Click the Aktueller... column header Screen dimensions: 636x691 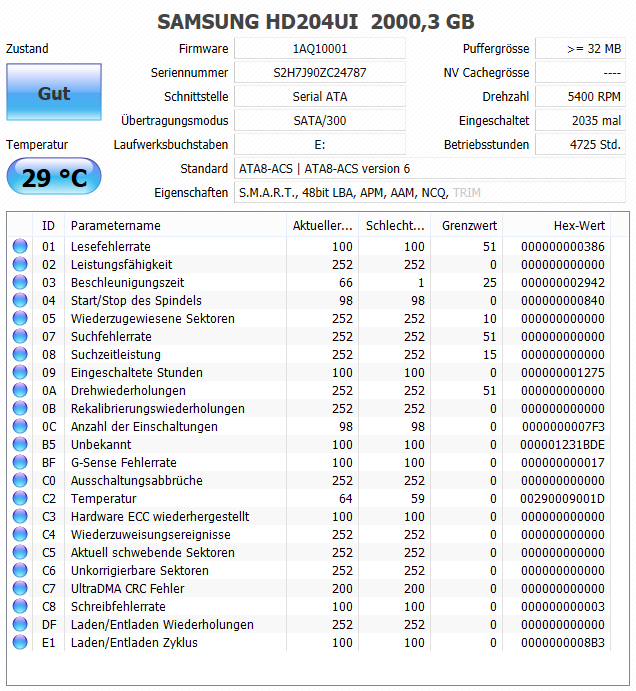323,226
